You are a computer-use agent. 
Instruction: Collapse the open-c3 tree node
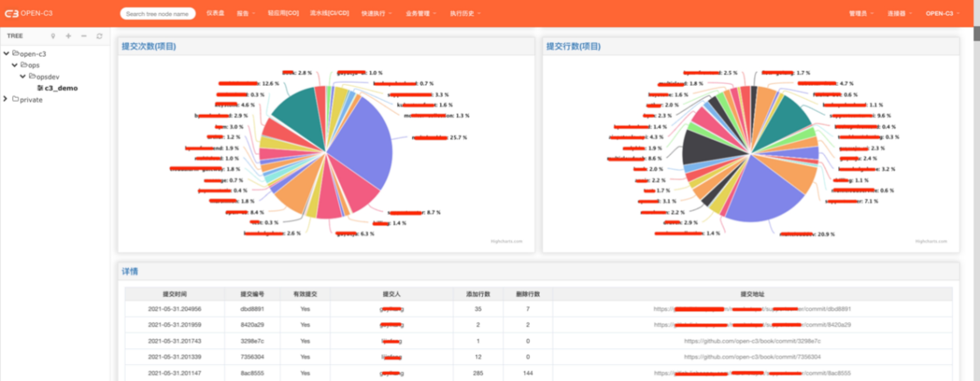pyautogui.click(x=6, y=54)
